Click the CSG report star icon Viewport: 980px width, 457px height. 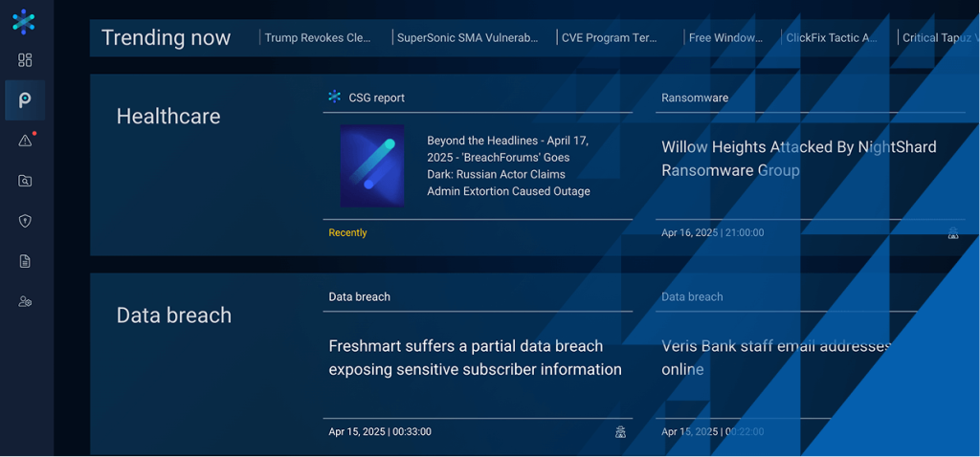click(334, 97)
